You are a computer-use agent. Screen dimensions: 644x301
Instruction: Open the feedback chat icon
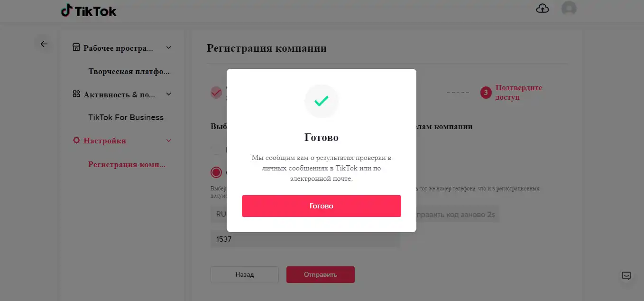[626, 276]
